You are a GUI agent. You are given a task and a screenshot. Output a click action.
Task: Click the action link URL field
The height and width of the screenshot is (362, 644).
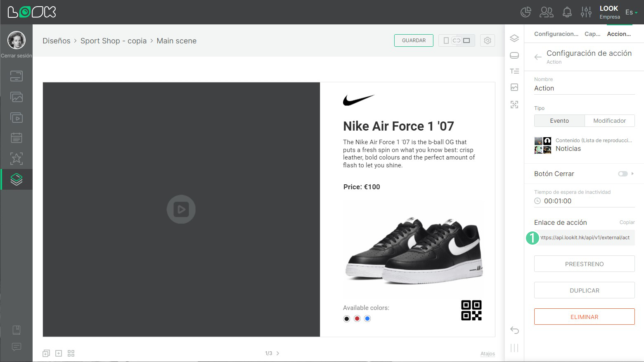(x=584, y=238)
